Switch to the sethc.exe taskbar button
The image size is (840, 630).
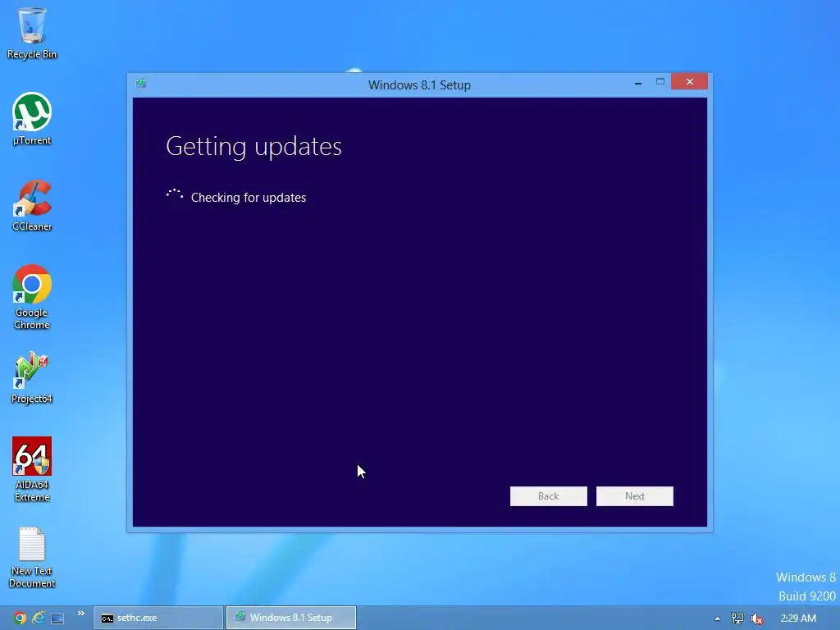[x=158, y=618]
